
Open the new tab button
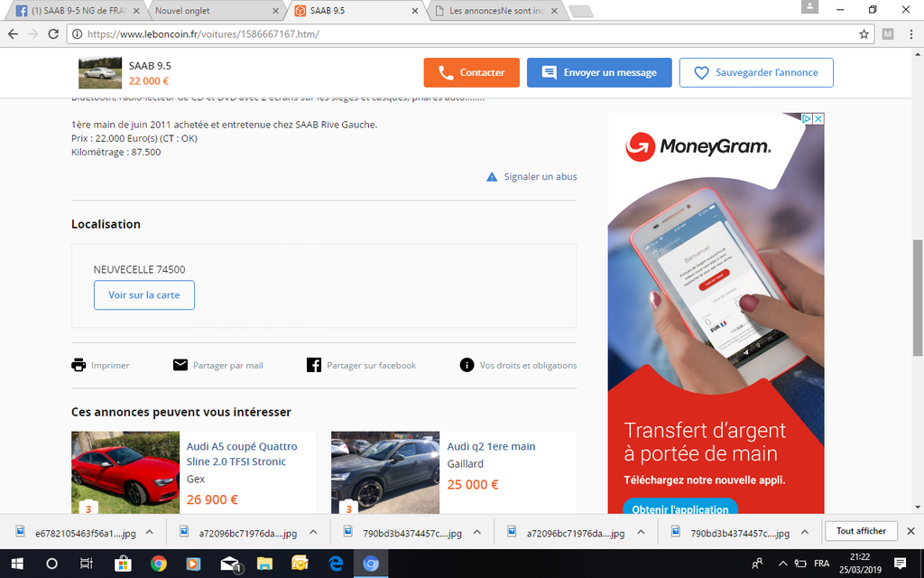[x=581, y=11]
